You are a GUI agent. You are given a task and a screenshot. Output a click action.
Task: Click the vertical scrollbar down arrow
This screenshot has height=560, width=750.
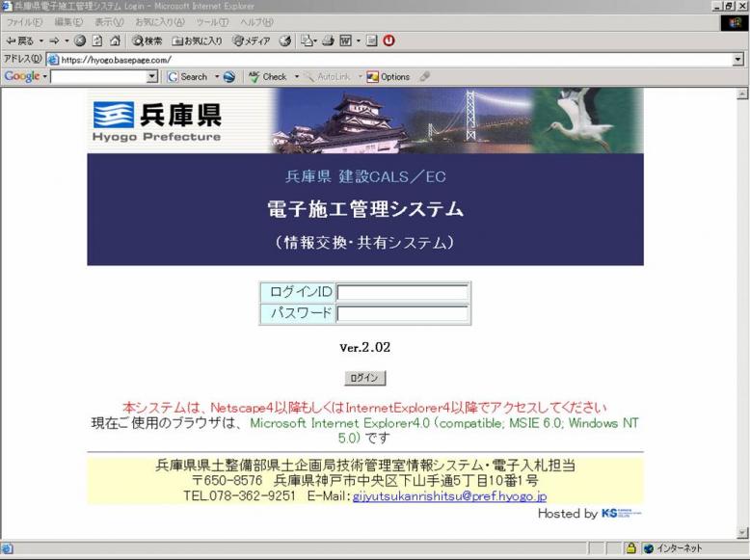click(742, 532)
